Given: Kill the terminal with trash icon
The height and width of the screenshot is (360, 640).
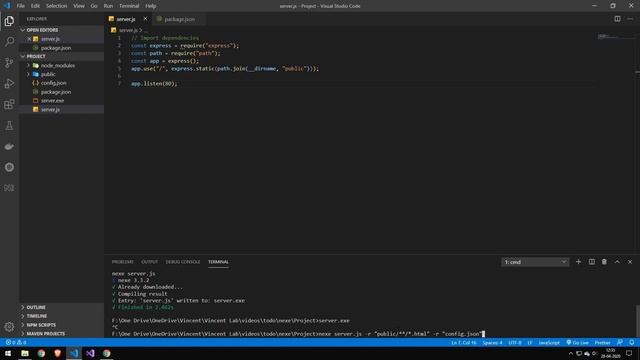Looking at the screenshot, I should (604, 262).
